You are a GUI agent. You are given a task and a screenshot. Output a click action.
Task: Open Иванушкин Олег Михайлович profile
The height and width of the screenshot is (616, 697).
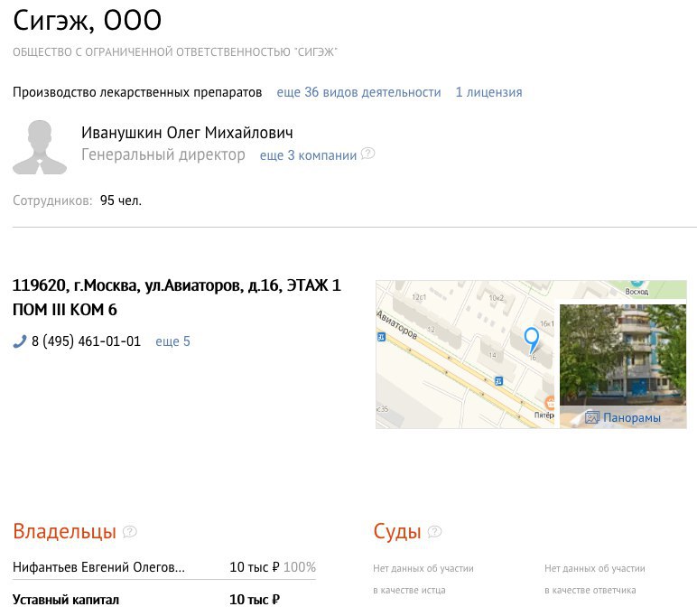pyautogui.click(x=187, y=133)
